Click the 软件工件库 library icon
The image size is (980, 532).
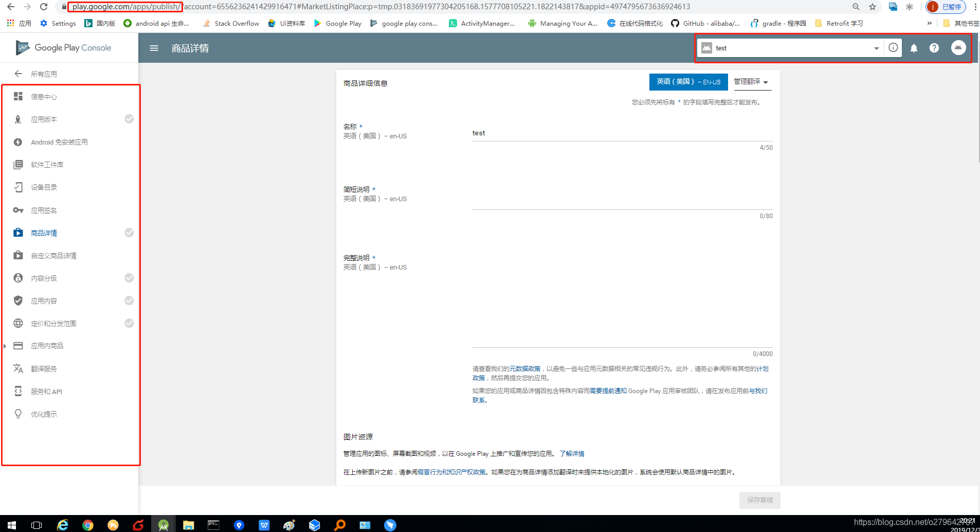[x=19, y=165]
